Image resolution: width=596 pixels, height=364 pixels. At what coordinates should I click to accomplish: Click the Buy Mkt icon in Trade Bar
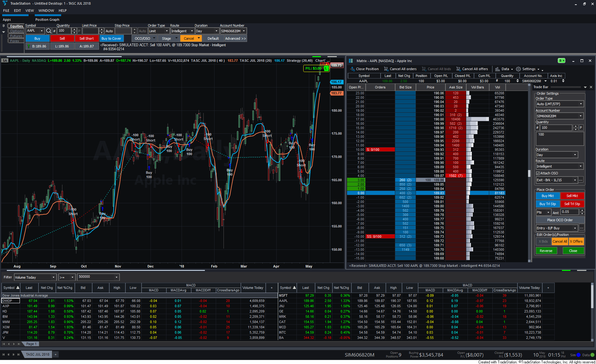[547, 195]
